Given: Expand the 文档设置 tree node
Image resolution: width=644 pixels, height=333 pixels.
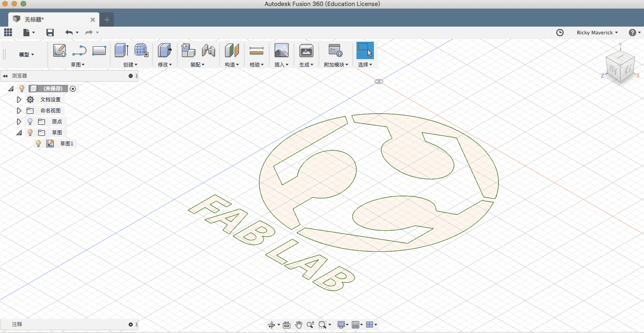Looking at the screenshot, I should [19, 100].
